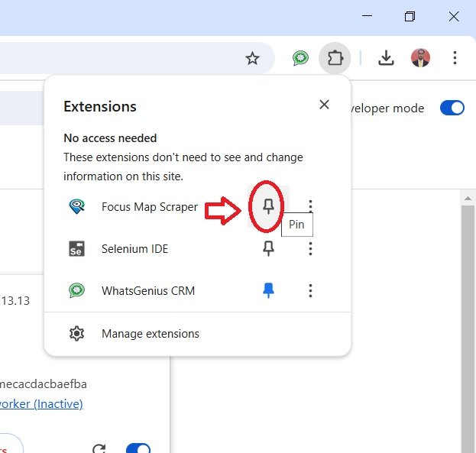Minimize the Chrome window
This screenshot has width=476, height=453.
coord(367,16)
